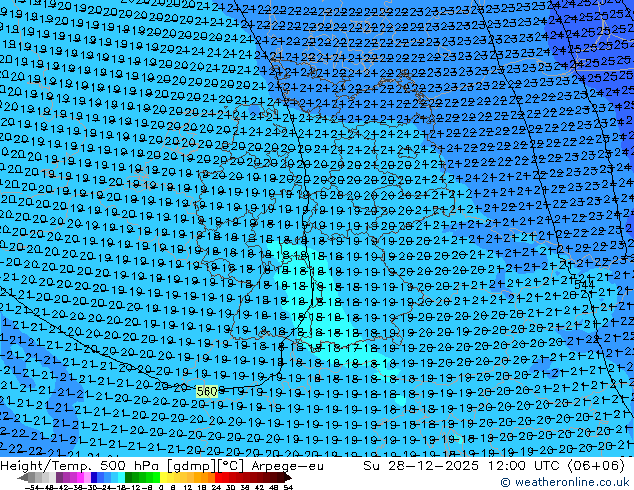Pick the yellow swatch at 0 on color scale
The height and width of the screenshot is (490, 634).
point(163,477)
